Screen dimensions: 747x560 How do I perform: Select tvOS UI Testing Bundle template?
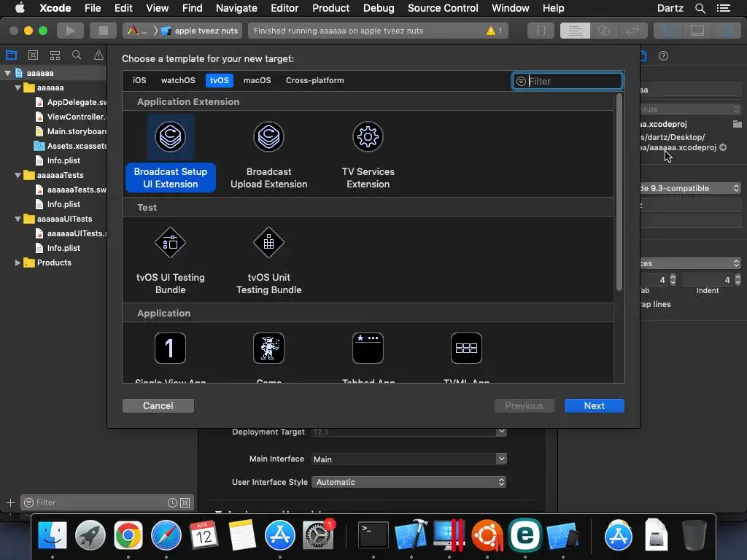[170, 261]
